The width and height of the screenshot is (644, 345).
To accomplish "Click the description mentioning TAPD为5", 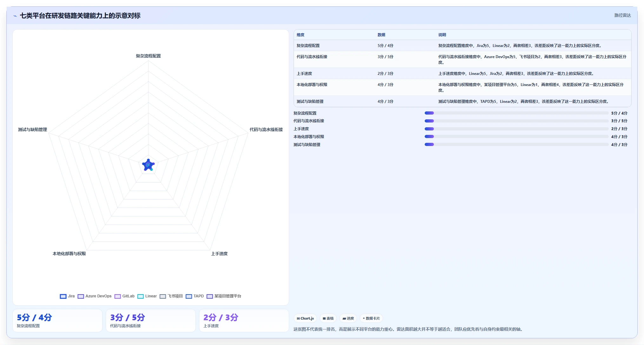I will tap(524, 102).
